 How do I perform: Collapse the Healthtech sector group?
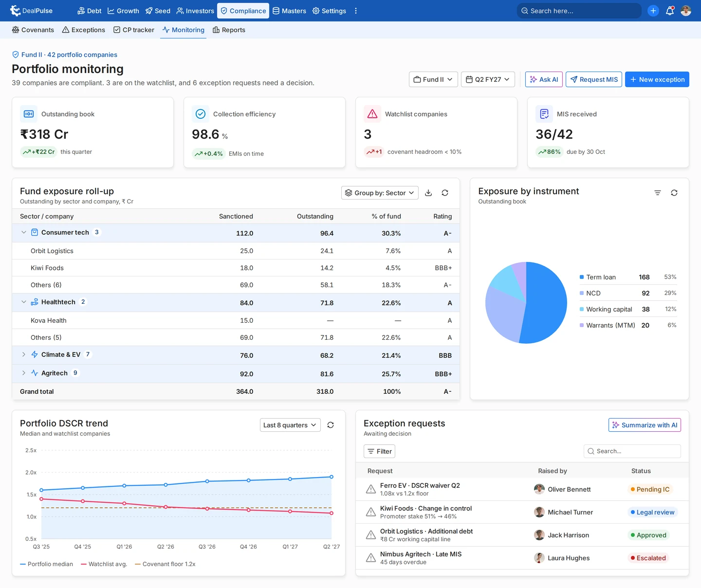click(x=24, y=302)
